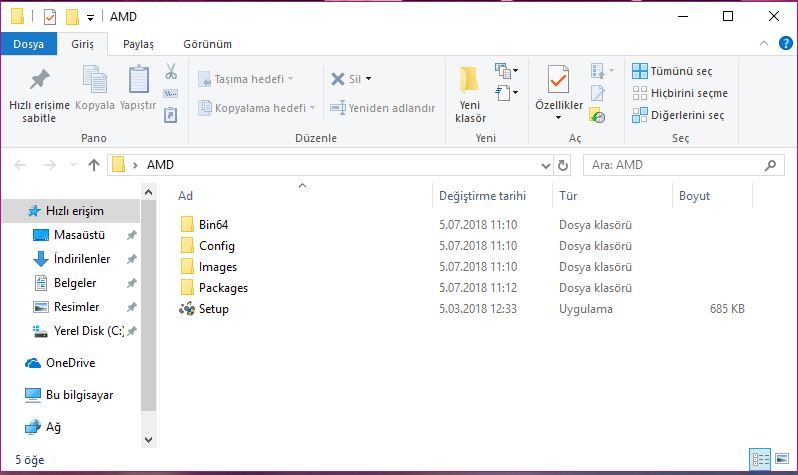Click the forward navigation arrow
Screen dimensions: 798x475
pos(49,165)
